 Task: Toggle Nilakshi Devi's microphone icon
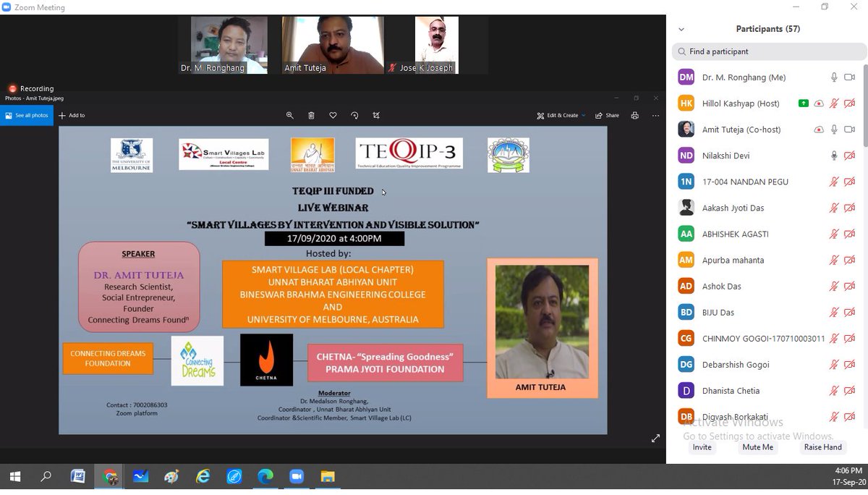pyautogui.click(x=834, y=156)
